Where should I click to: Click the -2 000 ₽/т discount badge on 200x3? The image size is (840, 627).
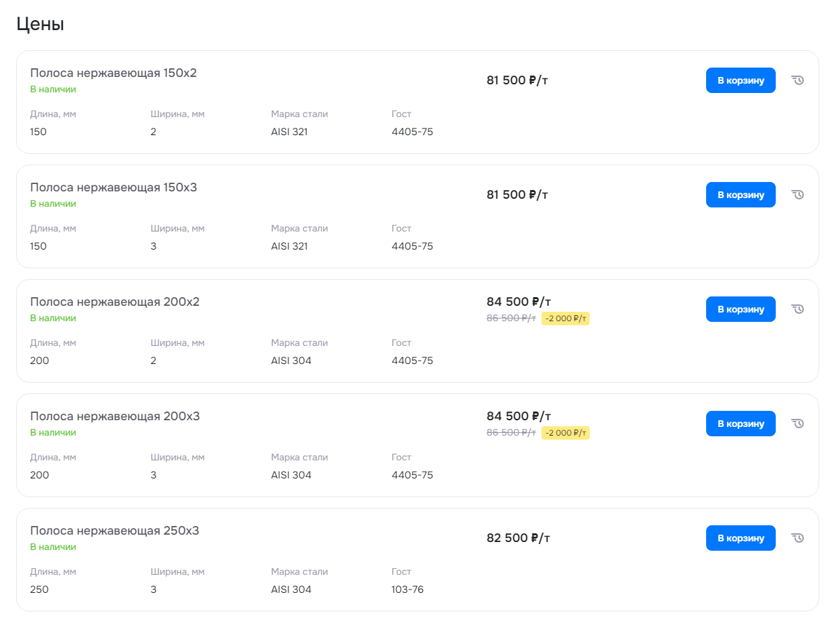tap(565, 433)
